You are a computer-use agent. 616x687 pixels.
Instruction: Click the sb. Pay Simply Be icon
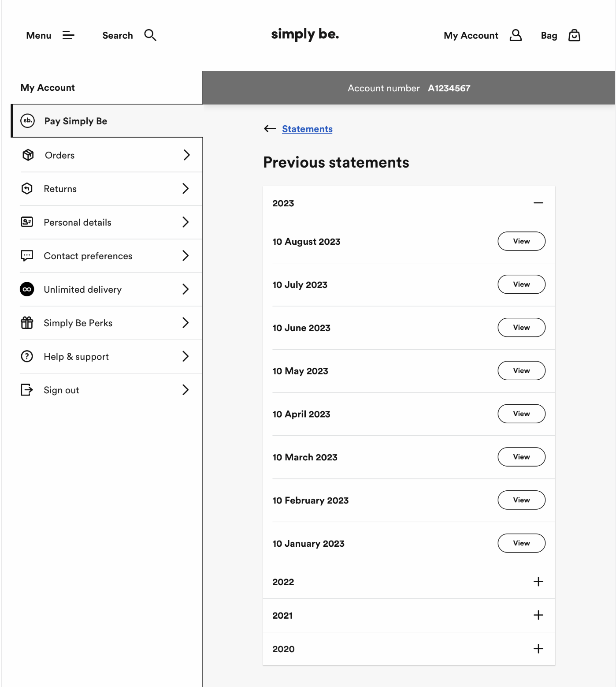(x=27, y=121)
